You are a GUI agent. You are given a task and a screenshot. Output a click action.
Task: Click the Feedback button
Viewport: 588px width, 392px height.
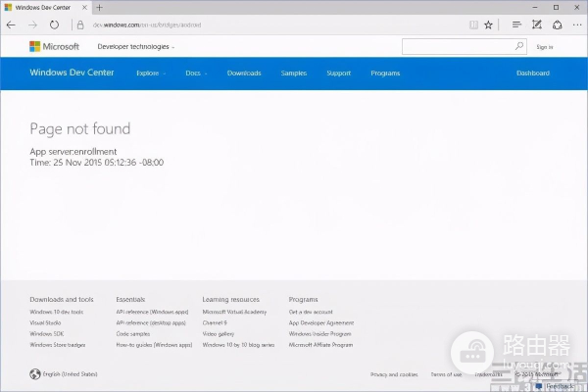point(556,386)
